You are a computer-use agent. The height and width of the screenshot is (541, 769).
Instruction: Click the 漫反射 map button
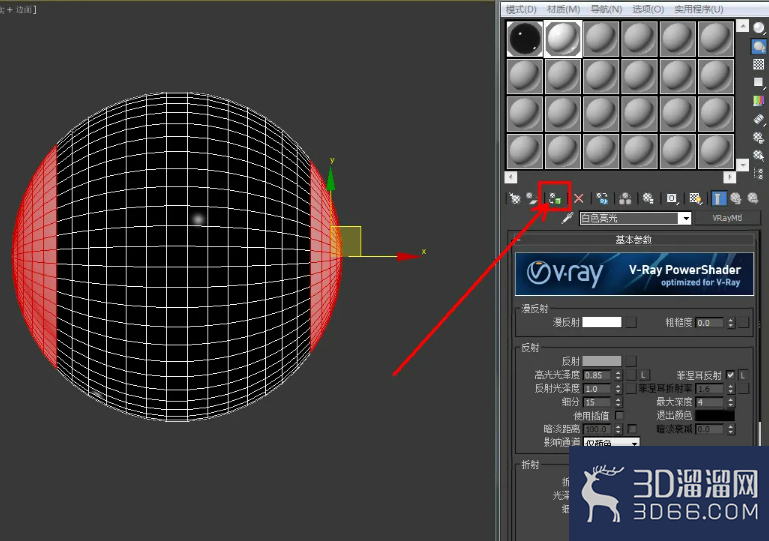632,322
